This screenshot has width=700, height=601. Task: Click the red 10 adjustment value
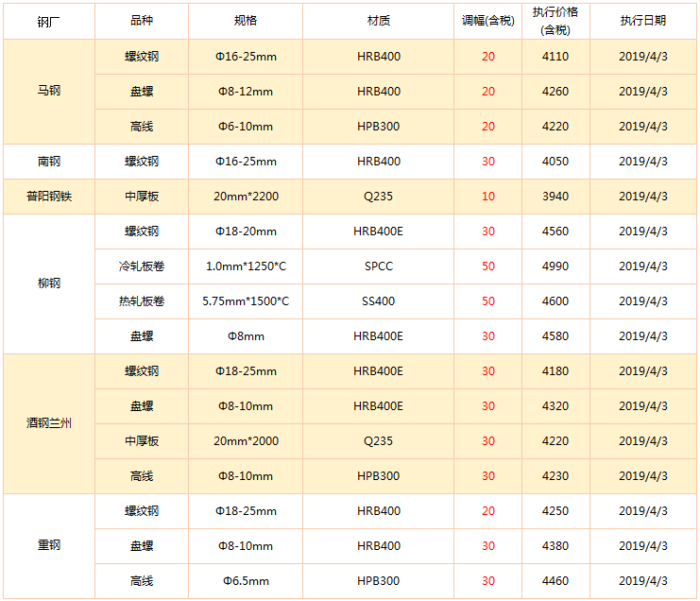pyautogui.click(x=488, y=197)
